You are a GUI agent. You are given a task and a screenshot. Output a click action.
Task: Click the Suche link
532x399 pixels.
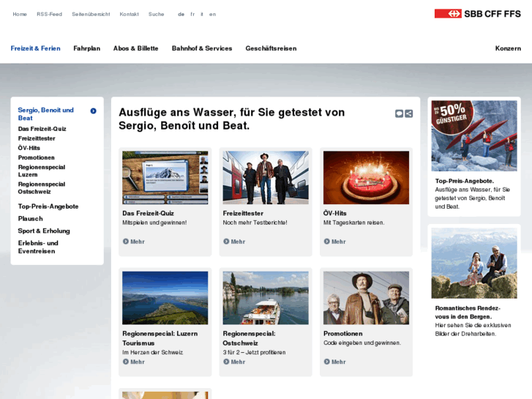[157, 14]
